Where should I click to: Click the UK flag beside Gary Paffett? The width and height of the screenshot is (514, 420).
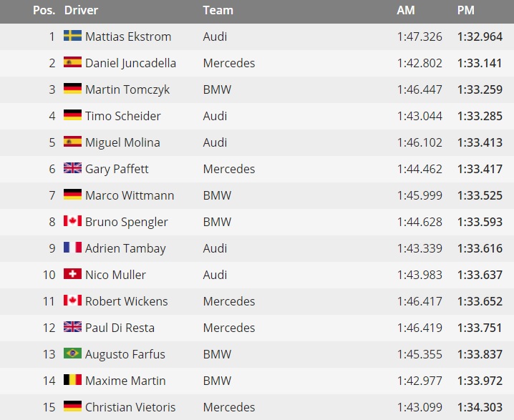(x=72, y=167)
